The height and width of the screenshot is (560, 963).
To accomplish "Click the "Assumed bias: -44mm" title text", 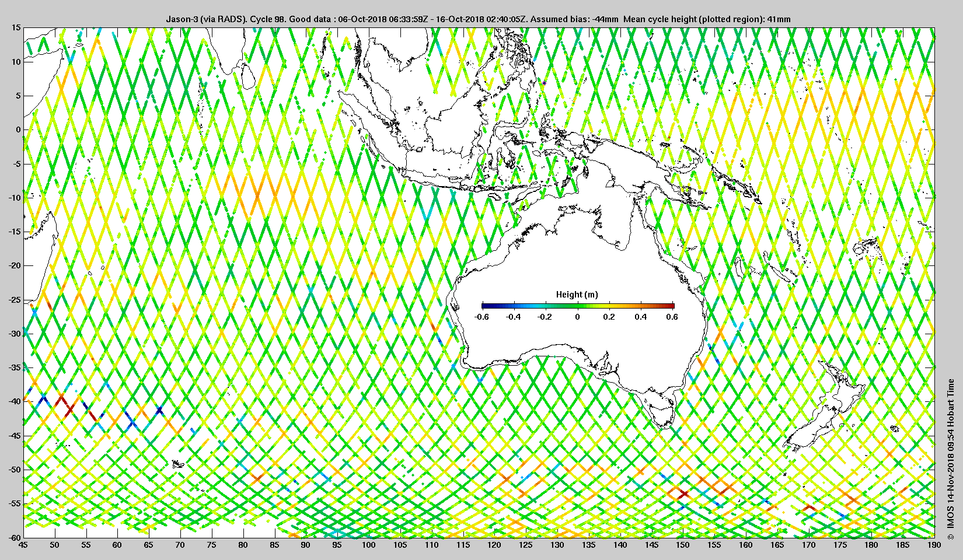I will tap(574, 19).
